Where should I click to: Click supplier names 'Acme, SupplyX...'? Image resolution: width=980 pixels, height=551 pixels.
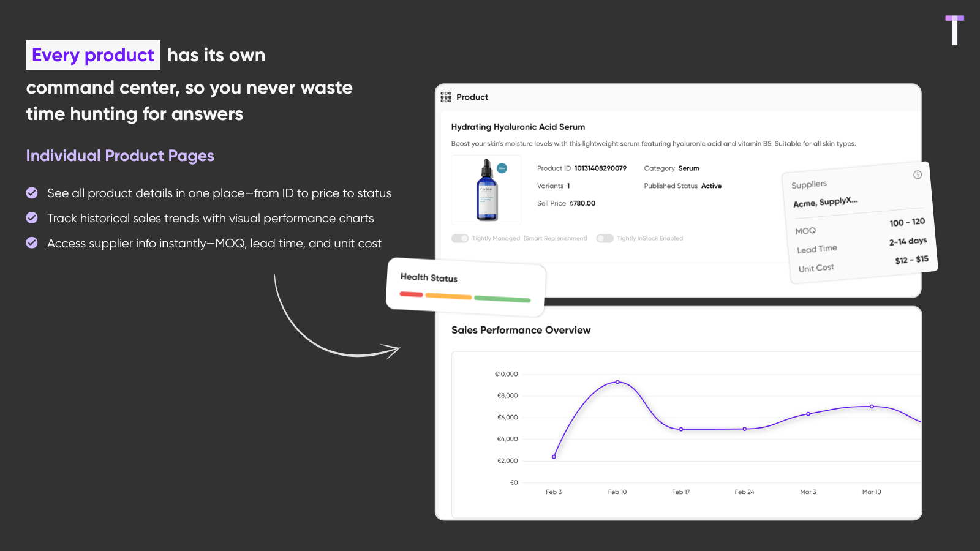pyautogui.click(x=826, y=202)
